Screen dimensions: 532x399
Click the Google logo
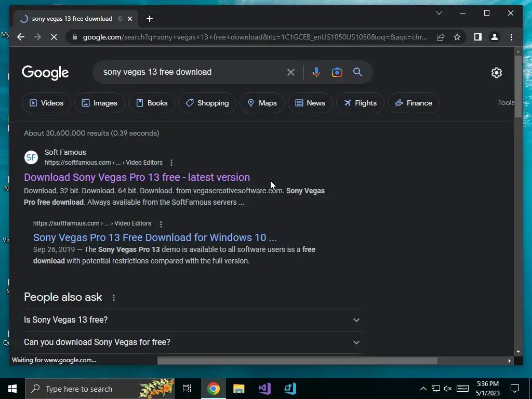(x=45, y=73)
